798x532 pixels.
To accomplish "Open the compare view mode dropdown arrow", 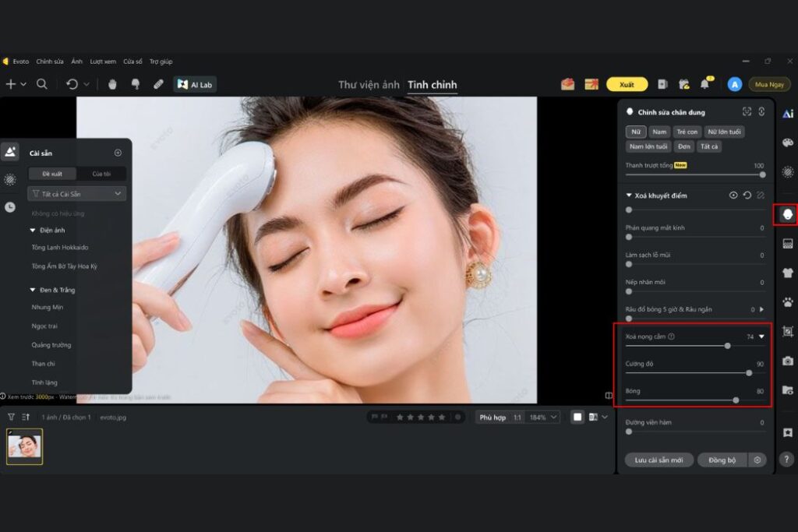I will coord(605,417).
